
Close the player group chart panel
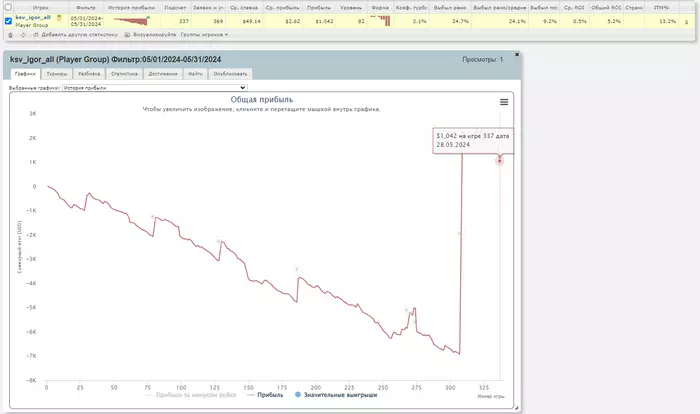pos(517,54)
